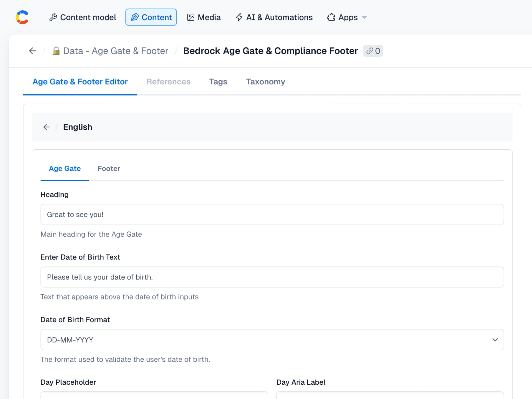Click the puzzle piece icon on Apps
This screenshot has height=399, width=532.
click(x=331, y=17)
